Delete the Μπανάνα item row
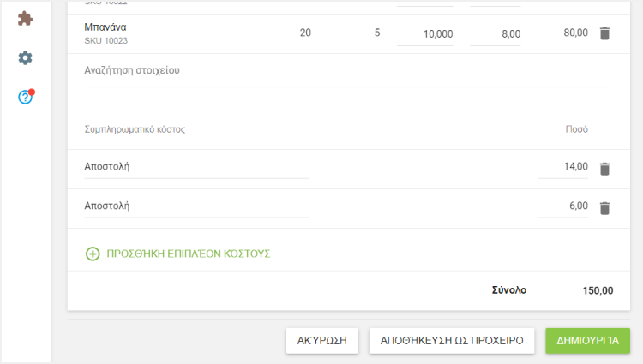 604,33
